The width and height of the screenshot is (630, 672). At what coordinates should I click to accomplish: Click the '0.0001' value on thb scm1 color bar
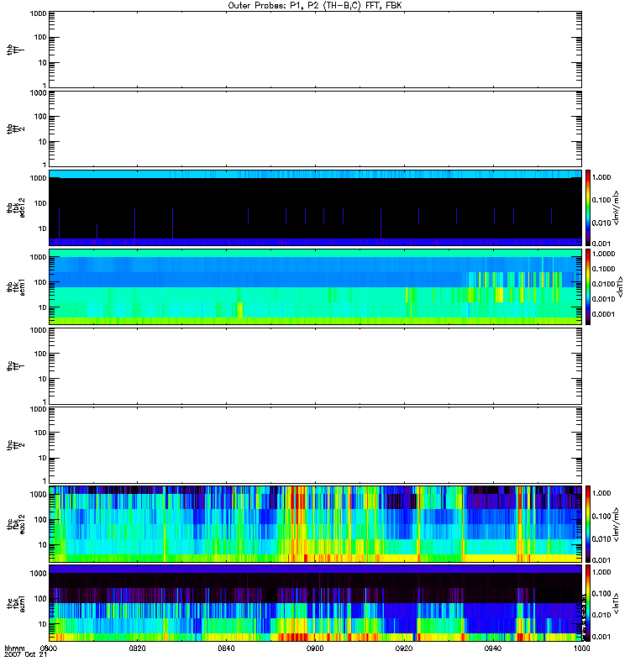603,314
